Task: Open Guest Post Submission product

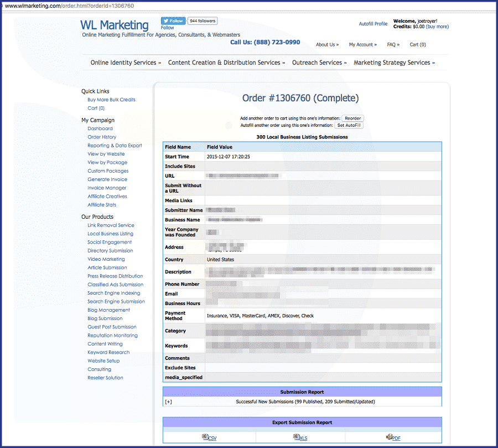Action: 112,327
